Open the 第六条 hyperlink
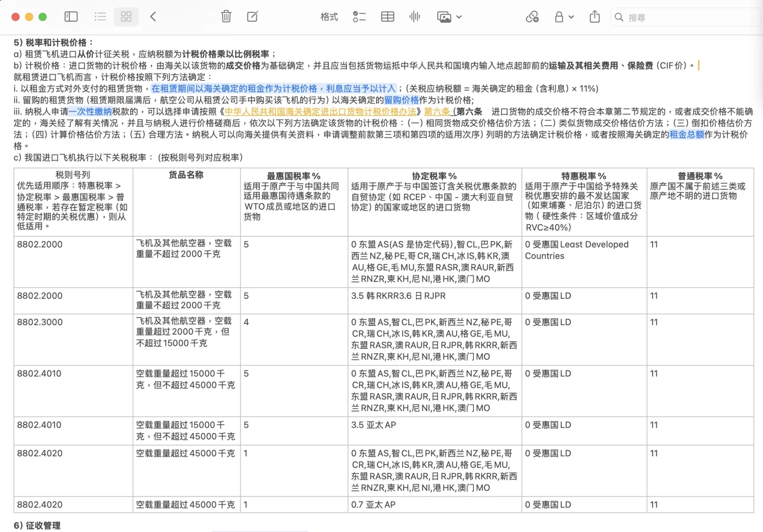This screenshot has width=763, height=532. 436,112
